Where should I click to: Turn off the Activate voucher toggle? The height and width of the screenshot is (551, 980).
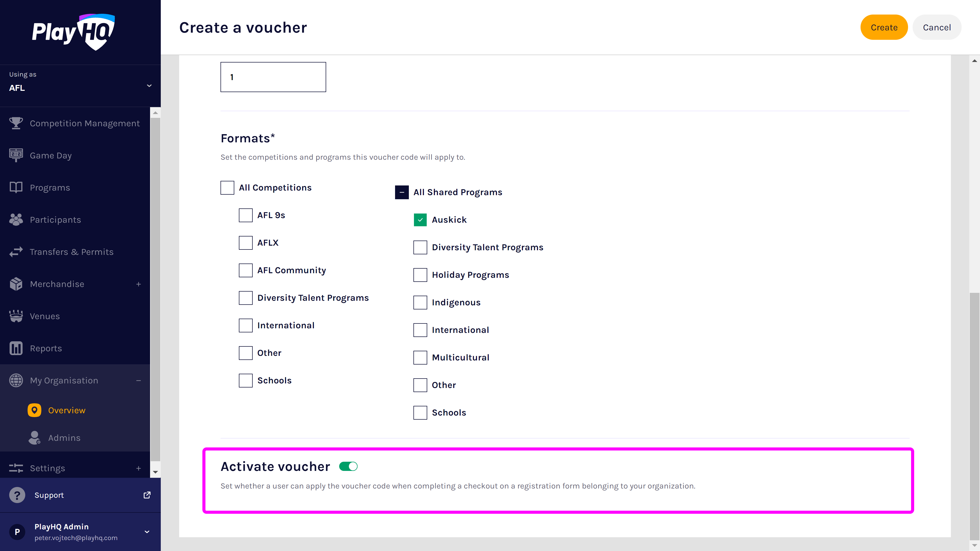click(348, 467)
